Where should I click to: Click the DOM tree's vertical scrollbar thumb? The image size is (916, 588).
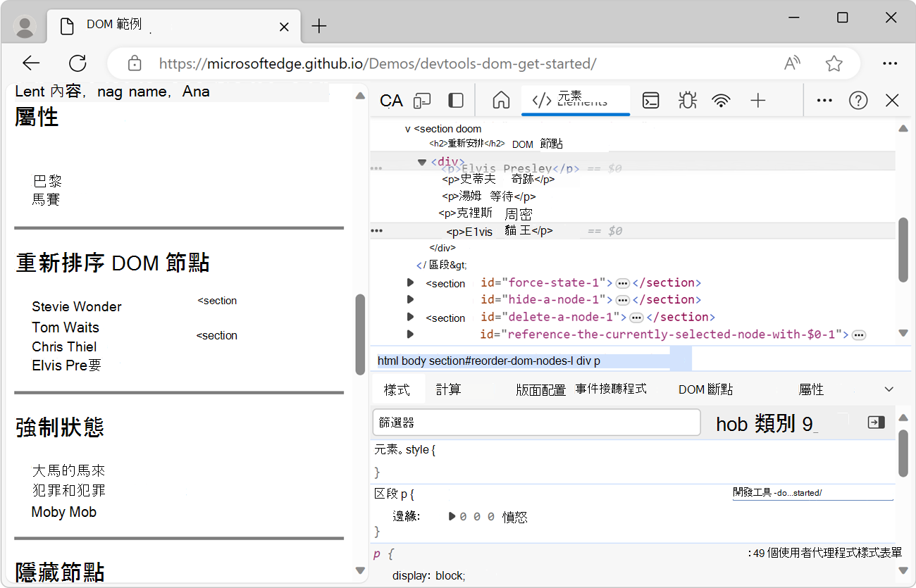click(x=903, y=250)
